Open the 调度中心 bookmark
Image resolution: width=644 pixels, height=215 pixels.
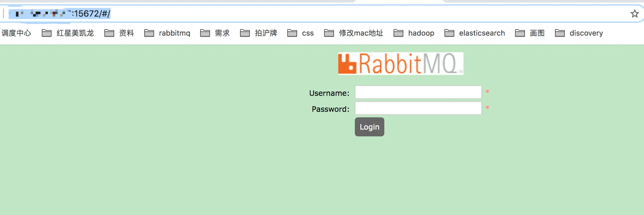[x=16, y=33]
